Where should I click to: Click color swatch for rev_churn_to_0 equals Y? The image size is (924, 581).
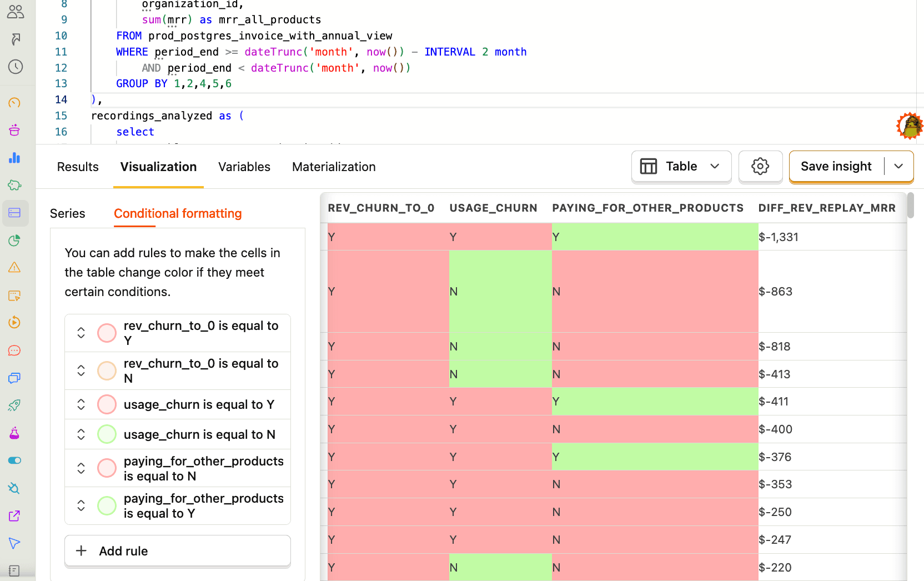click(x=107, y=333)
